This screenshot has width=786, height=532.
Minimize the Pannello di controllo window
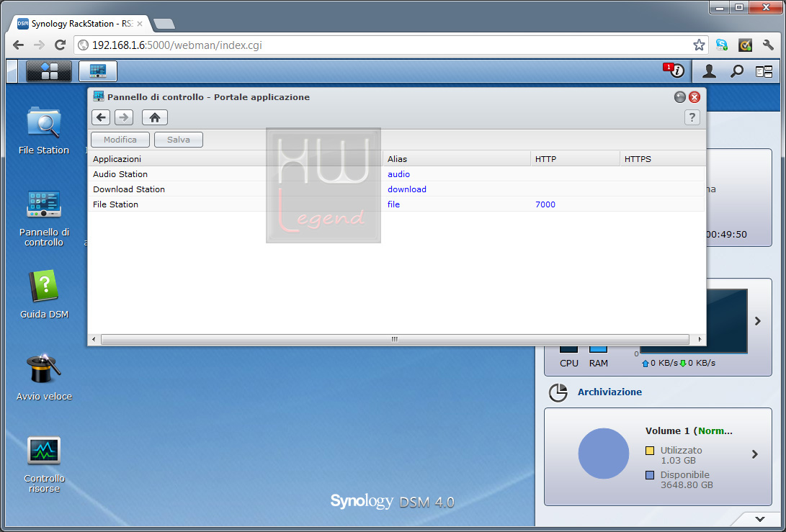[x=679, y=97]
